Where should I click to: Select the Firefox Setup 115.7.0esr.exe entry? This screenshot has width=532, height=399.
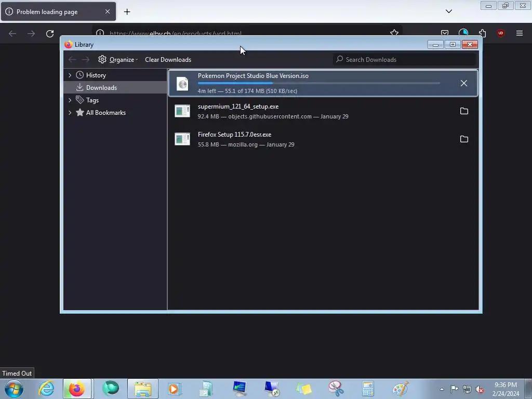(323, 139)
